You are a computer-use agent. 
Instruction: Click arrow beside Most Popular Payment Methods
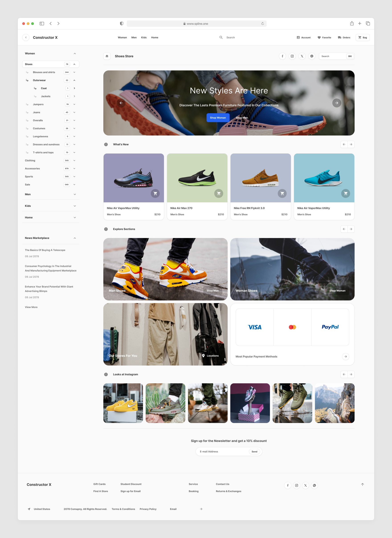pyautogui.click(x=345, y=357)
